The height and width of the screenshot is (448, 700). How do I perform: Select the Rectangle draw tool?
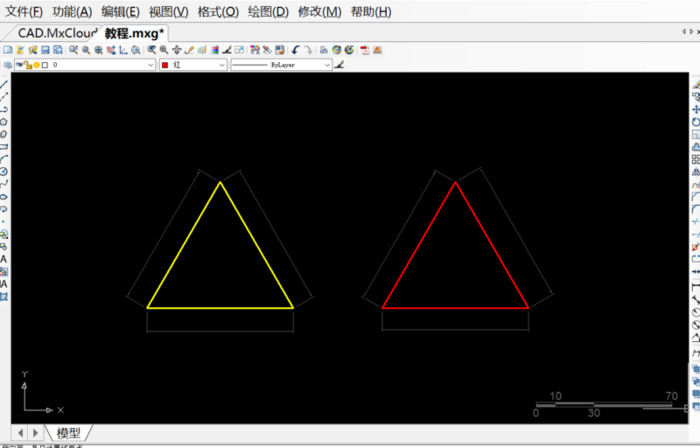point(5,146)
